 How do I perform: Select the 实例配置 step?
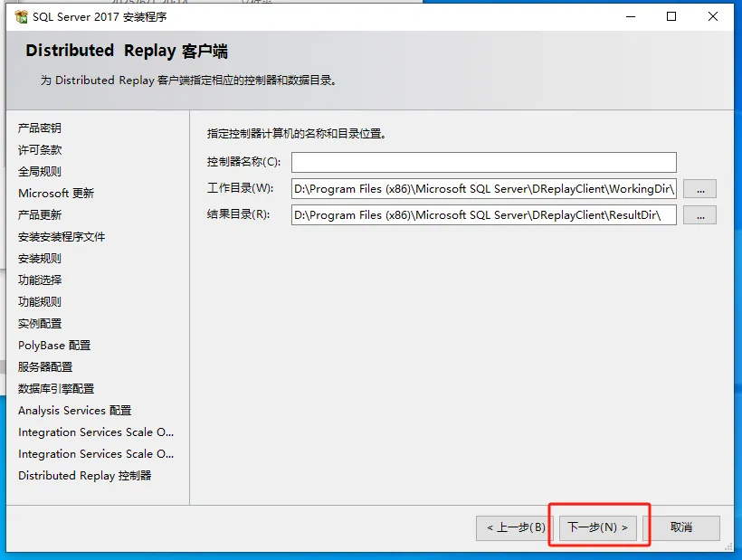(40, 324)
